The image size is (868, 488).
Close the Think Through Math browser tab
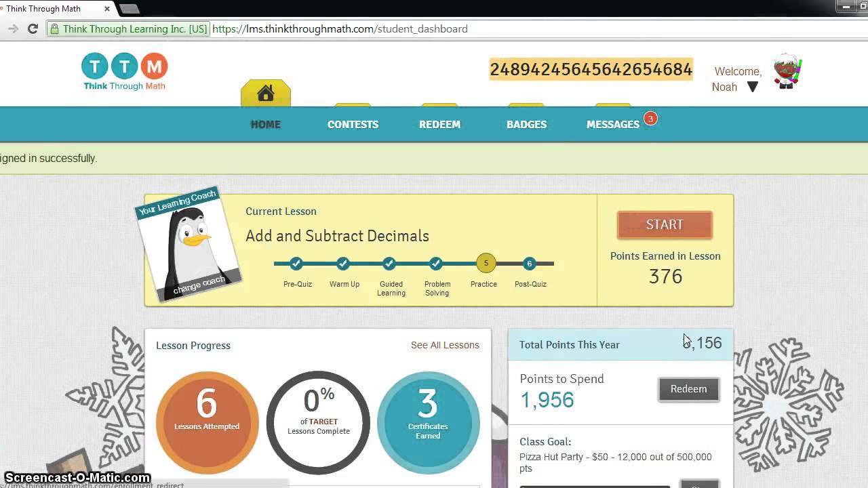pos(107,9)
